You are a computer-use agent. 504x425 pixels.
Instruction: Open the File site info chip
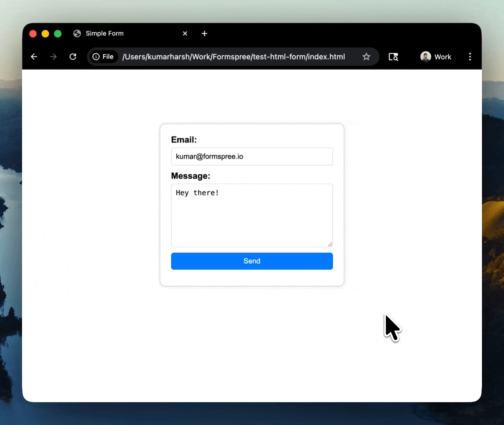pyautogui.click(x=103, y=57)
